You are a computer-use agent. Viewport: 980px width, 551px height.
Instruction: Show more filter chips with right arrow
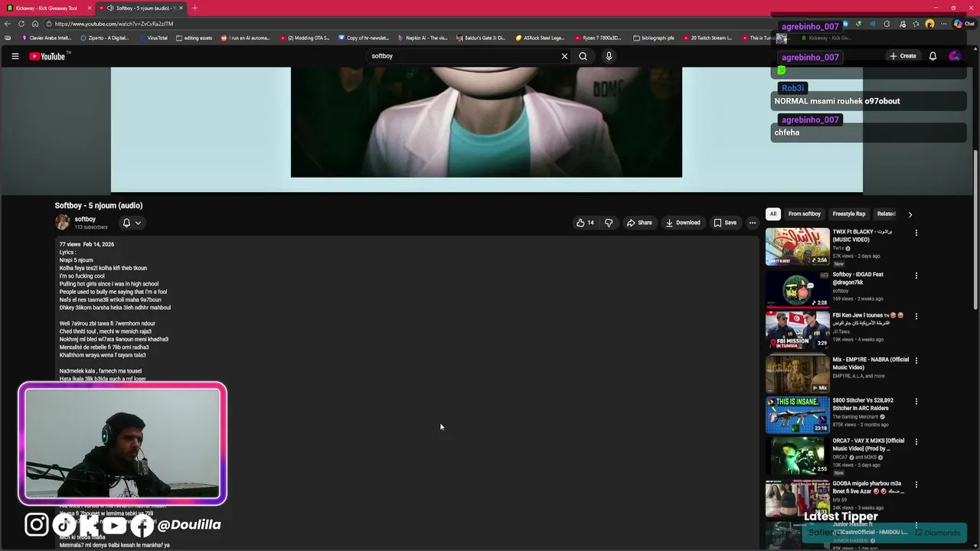[910, 214]
